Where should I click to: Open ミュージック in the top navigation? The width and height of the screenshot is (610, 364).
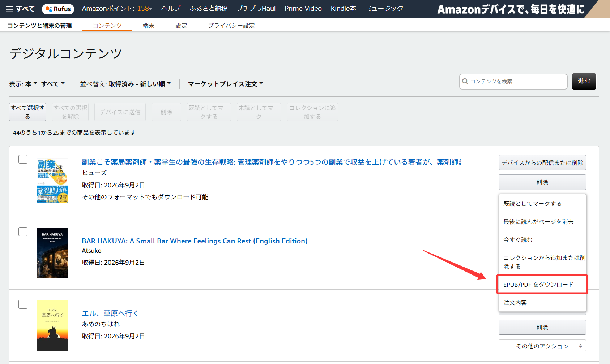click(384, 9)
